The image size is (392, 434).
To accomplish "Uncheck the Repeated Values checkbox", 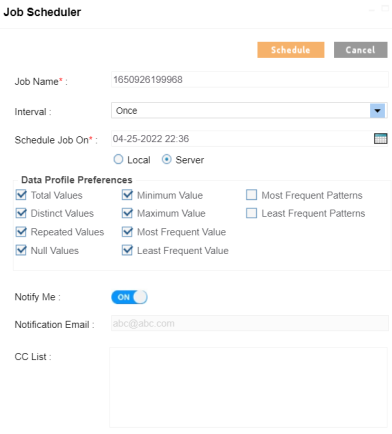I will [x=21, y=232].
